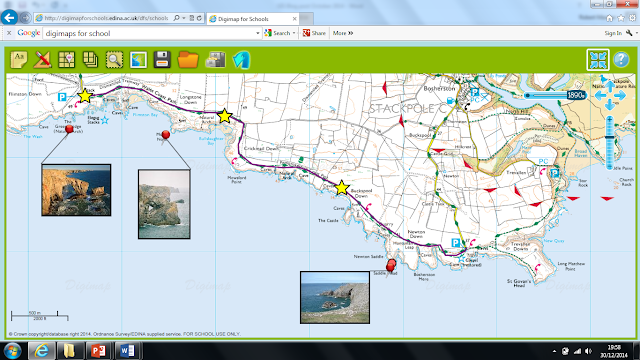
Task: Click the blue exit arrow icon
Action: (x=242, y=60)
